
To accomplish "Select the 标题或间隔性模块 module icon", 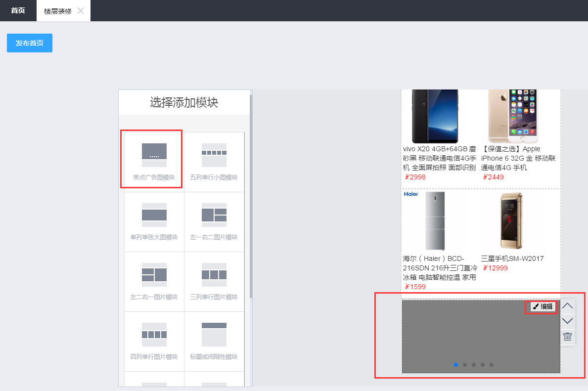I will pos(214,334).
